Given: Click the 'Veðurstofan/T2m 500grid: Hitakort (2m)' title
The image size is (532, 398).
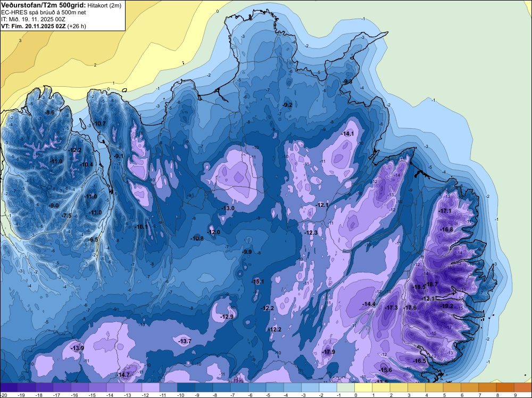Looking at the screenshot, I should [x=61, y=5].
